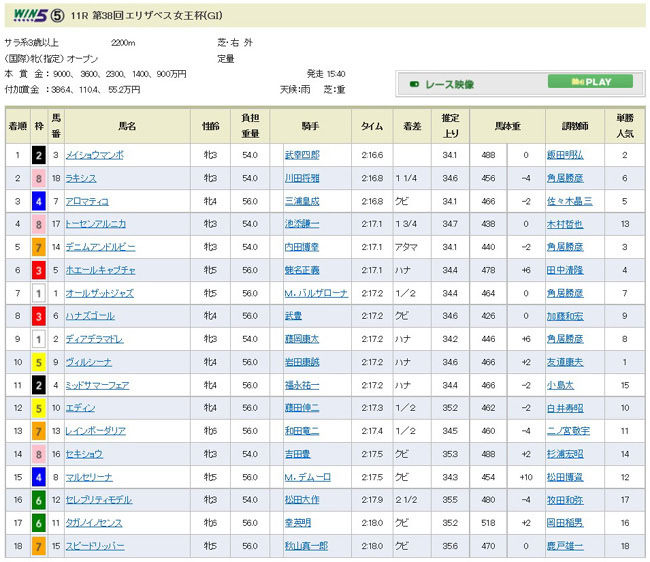
Task: Open horse ラキシス profile link
Action: tap(81, 178)
